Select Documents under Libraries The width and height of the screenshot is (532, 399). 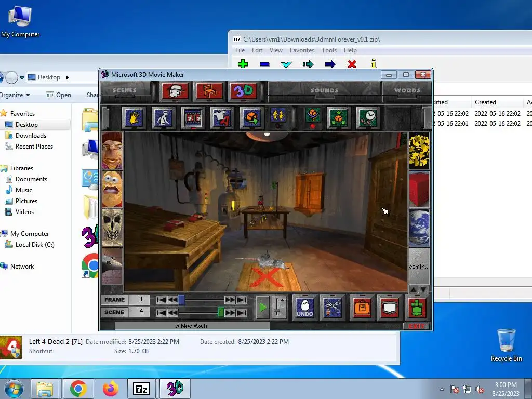click(x=31, y=179)
